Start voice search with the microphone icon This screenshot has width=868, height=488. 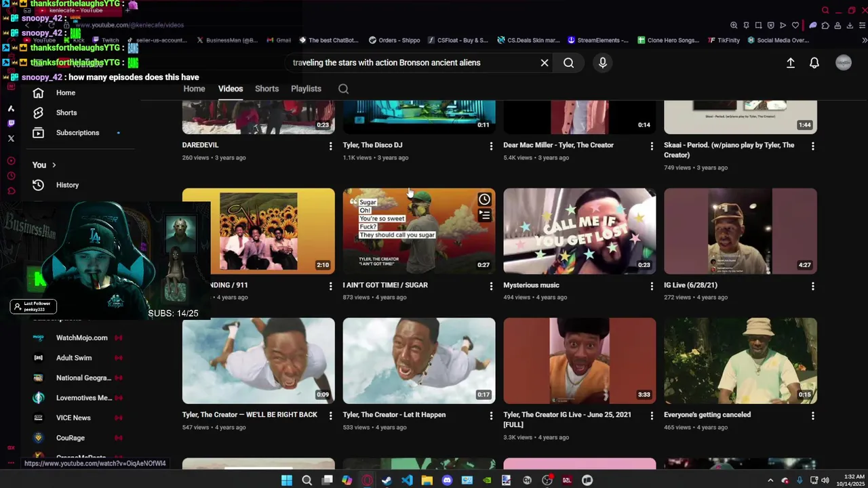[x=603, y=63]
